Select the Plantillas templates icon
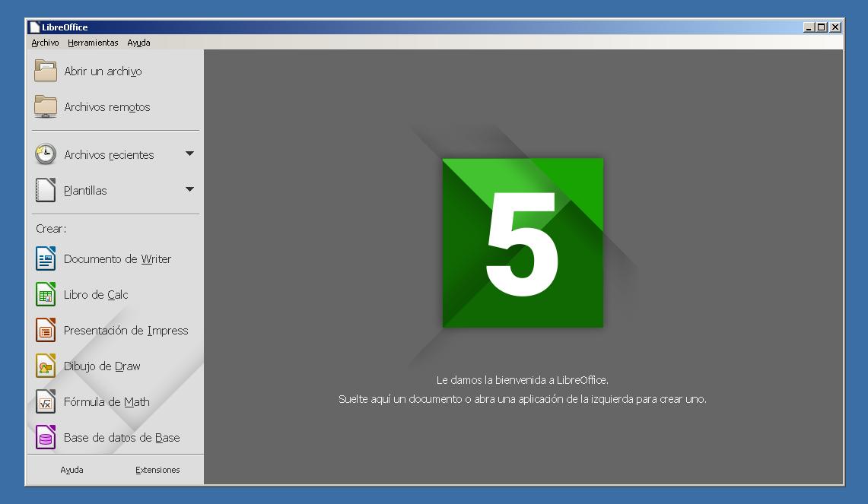The height and width of the screenshot is (504, 868). (45, 190)
